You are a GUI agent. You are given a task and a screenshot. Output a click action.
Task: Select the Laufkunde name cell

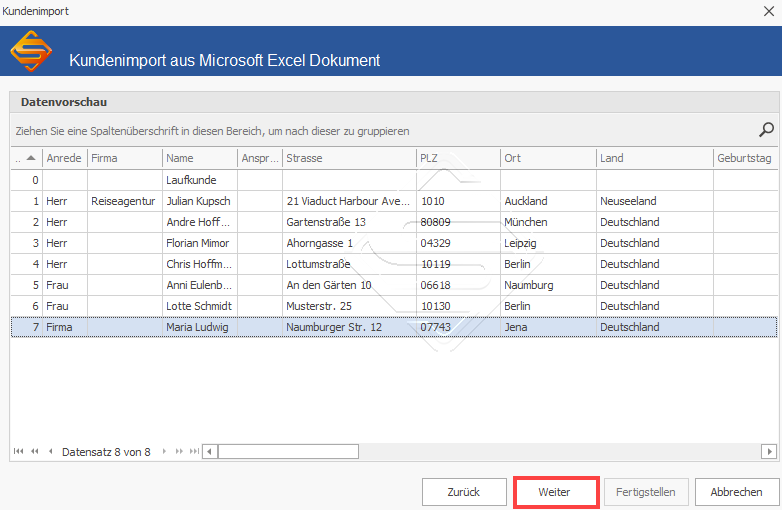[x=200, y=180]
